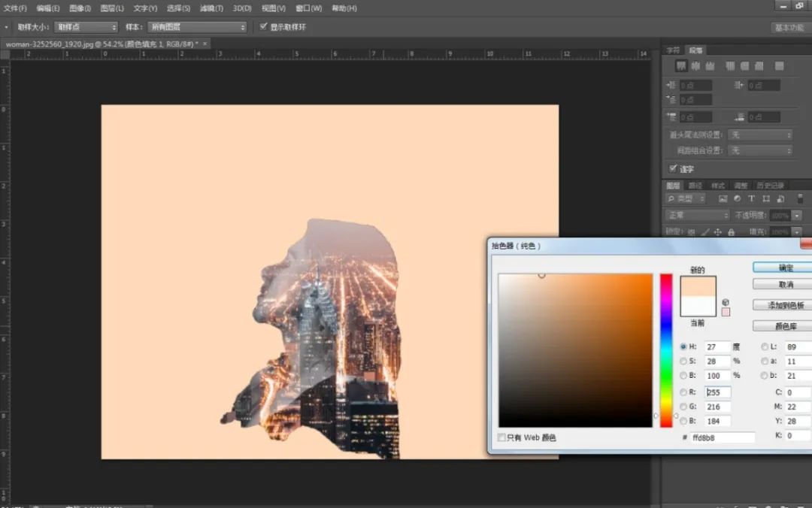812x508 pixels.
Task: Open the 正常 blend mode dropdown
Action: coord(697,216)
